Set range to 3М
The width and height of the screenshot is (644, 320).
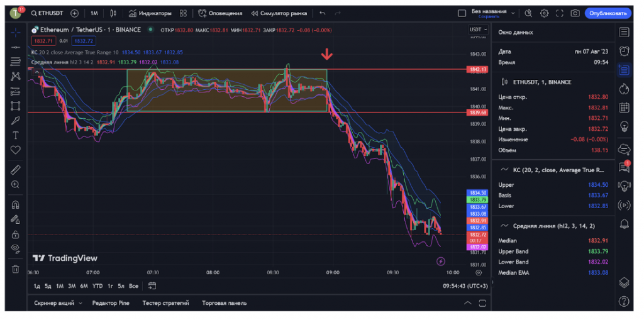72,286
